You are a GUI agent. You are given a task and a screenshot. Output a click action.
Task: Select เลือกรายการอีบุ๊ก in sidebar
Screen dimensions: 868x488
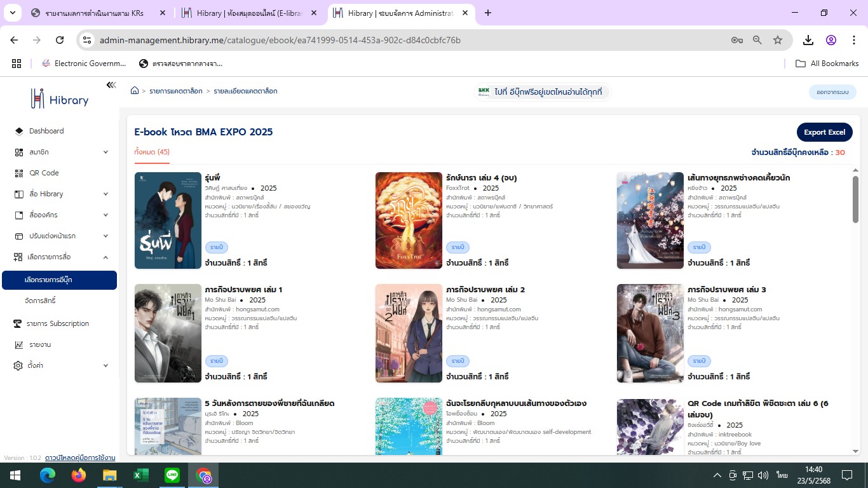(59, 280)
